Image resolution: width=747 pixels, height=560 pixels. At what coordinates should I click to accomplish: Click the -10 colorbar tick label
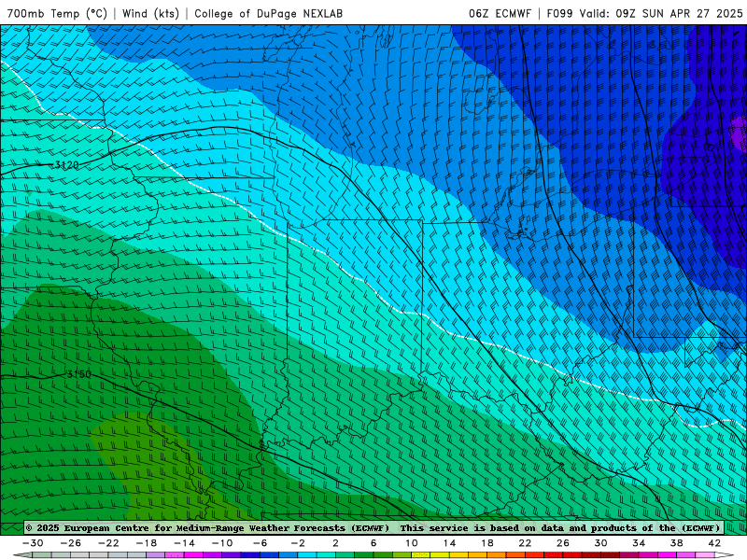tap(222, 543)
